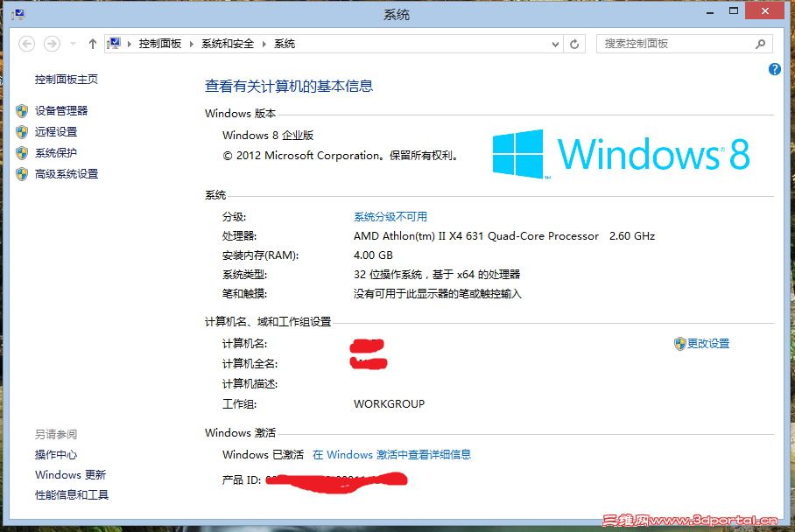
Task: Open 远程设置 link
Action: [56, 132]
